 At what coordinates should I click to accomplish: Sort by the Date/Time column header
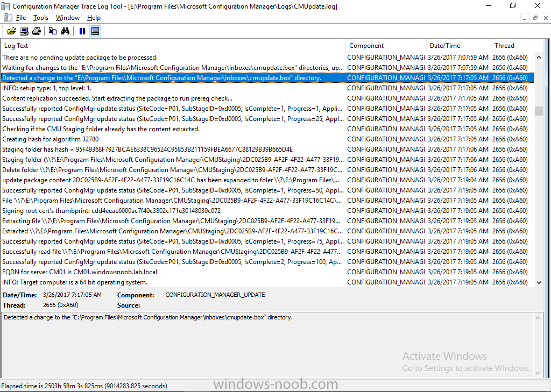point(458,46)
